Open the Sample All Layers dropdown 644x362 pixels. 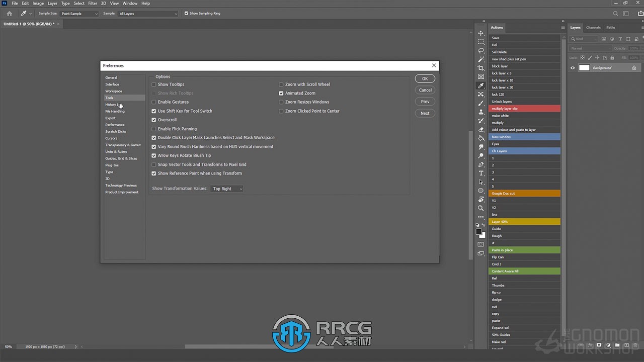(148, 14)
